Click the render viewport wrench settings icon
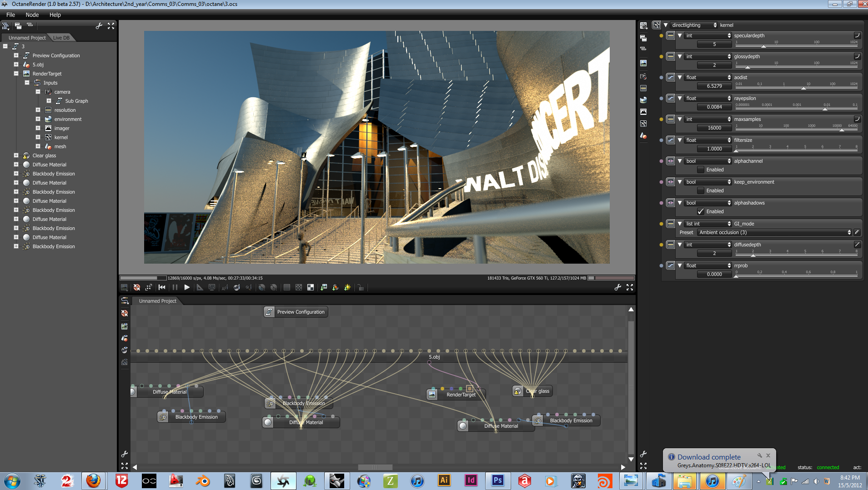The image size is (868, 490). pos(617,287)
